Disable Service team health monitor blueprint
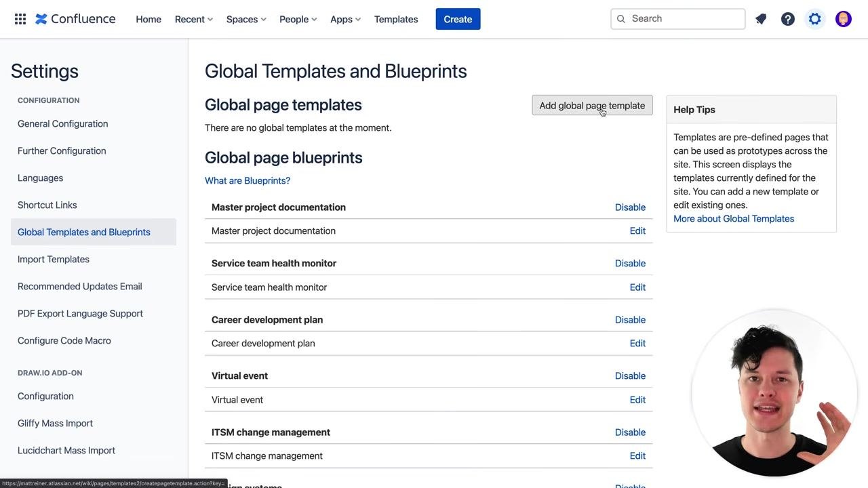 pyautogui.click(x=630, y=263)
